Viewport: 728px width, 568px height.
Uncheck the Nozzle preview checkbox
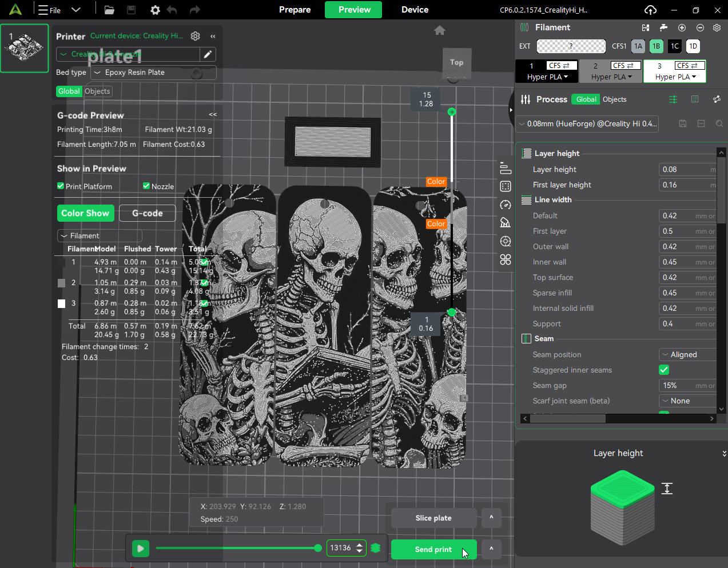point(146,186)
